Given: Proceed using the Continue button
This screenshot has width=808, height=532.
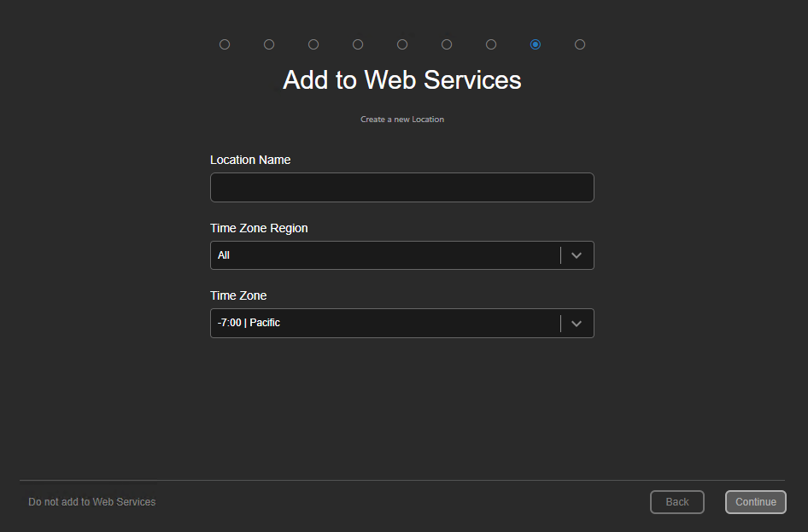Looking at the screenshot, I should (755, 502).
